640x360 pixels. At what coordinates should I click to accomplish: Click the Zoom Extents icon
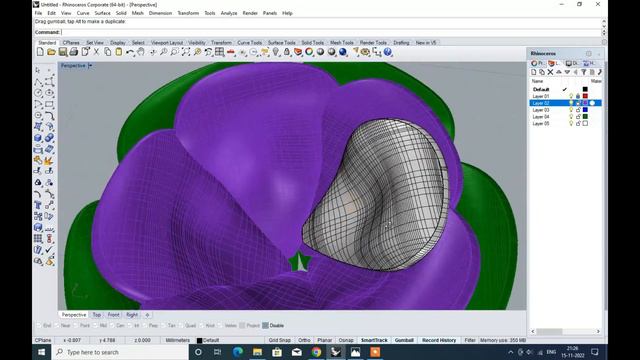coord(186,52)
